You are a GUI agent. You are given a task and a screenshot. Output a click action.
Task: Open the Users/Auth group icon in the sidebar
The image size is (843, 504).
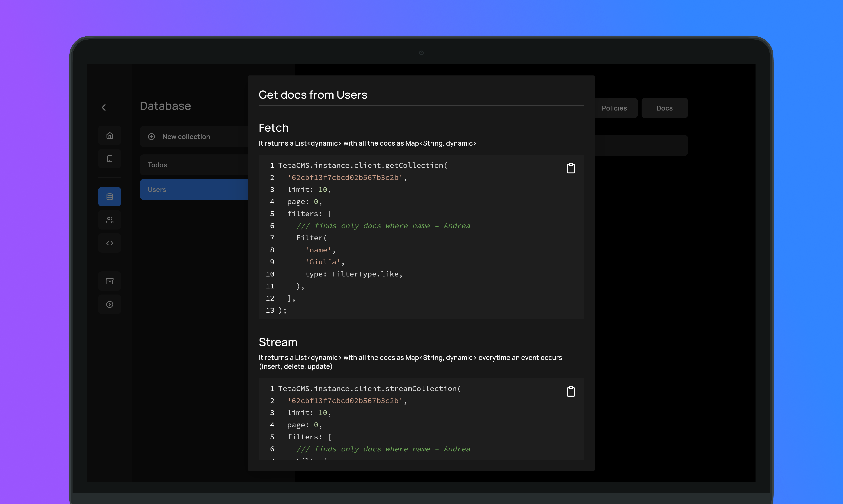click(110, 220)
